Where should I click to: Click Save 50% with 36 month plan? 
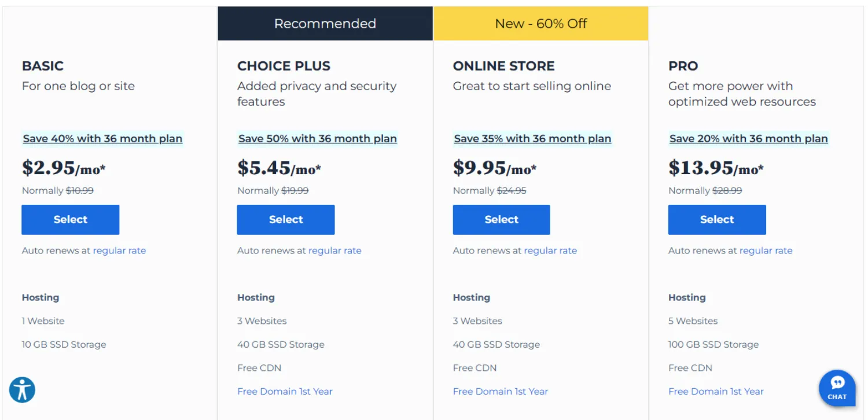pos(318,138)
